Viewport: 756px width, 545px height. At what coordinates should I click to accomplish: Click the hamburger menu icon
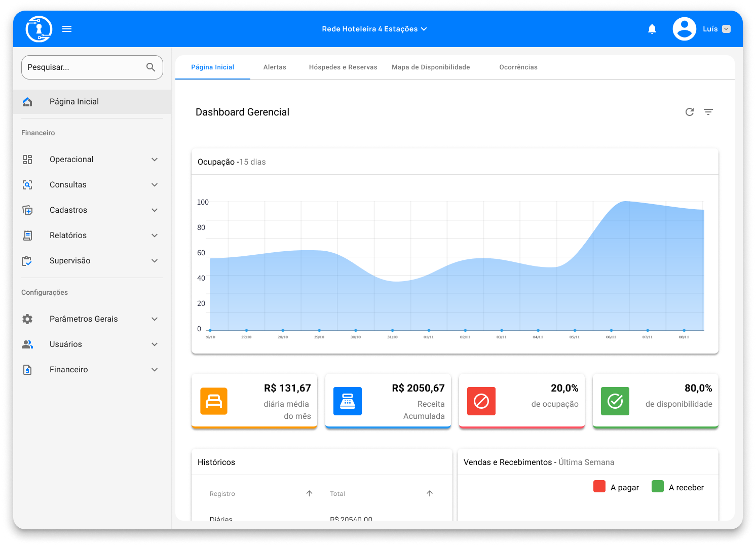tap(67, 29)
